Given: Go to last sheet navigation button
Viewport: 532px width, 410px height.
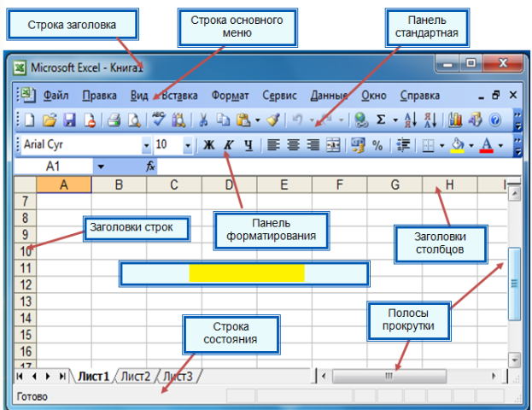Looking at the screenshot, I should [62, 376].
